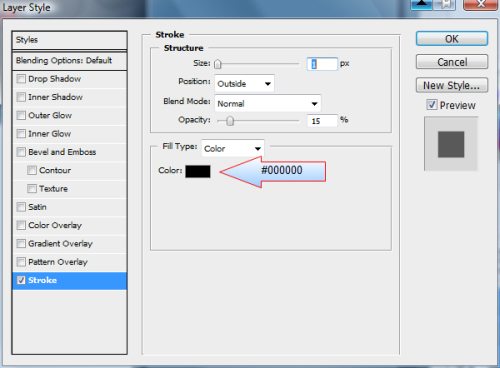Click the Cancel button
The height and width of the screenshot is (368, 500).
[x=452, y=62]
